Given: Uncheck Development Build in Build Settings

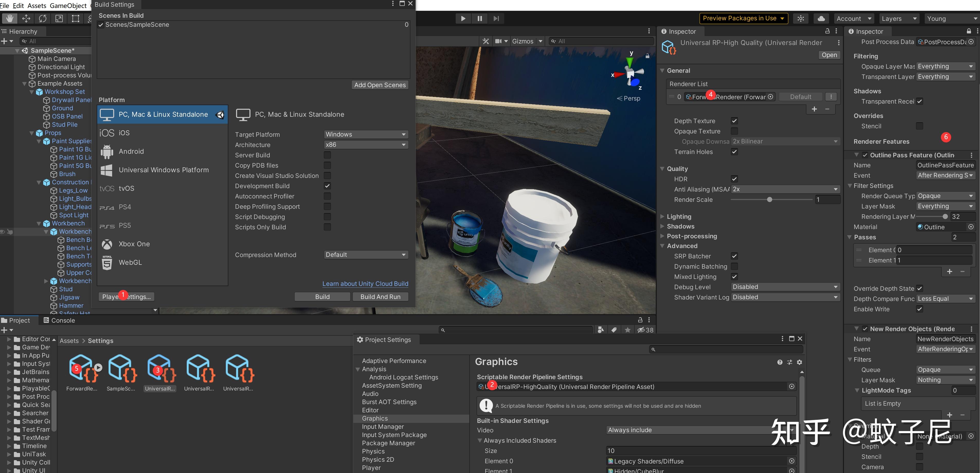Looking at the screenshot, I should tap(327, 186).
